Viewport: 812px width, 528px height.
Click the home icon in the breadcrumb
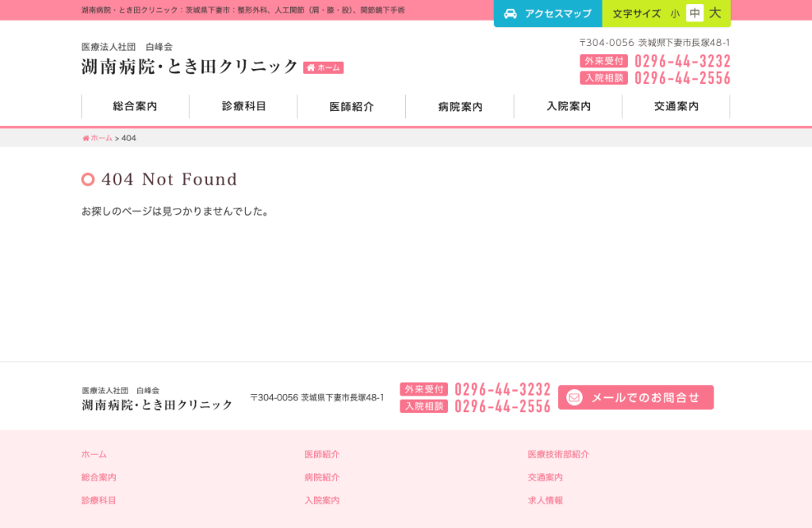coord(86,138)
